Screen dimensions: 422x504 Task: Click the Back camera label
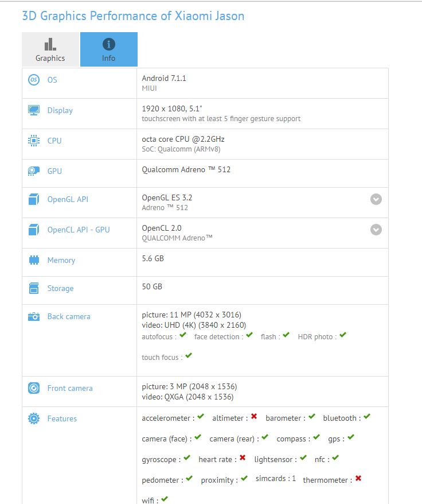pyautogui.click(x=69, y=317)
